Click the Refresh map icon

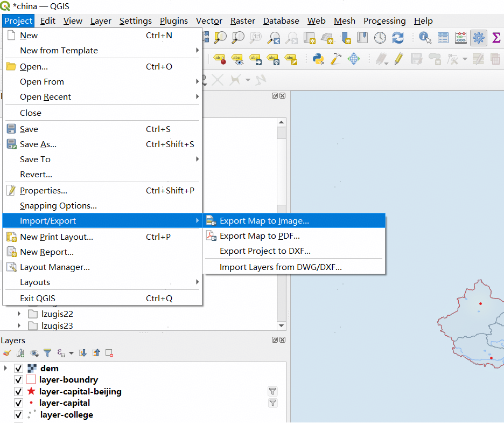coord(398,38)
